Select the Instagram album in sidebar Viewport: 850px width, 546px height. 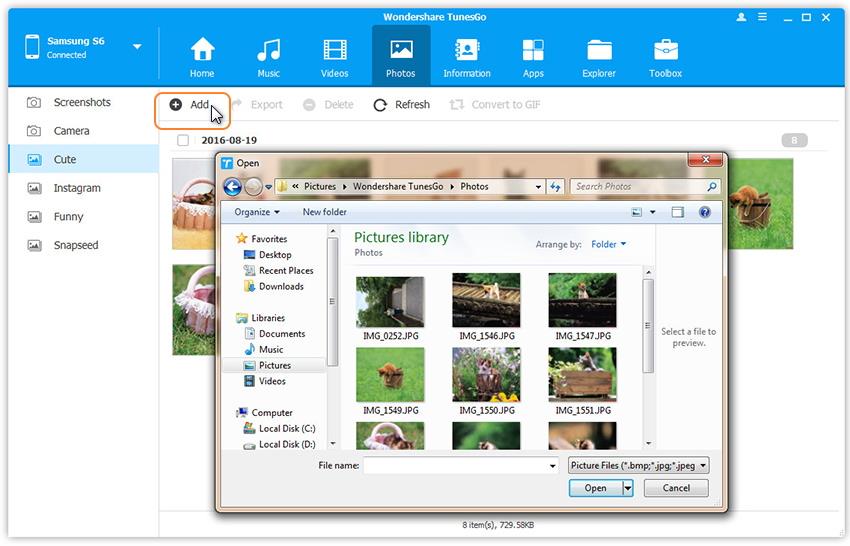tap(77, 188)
